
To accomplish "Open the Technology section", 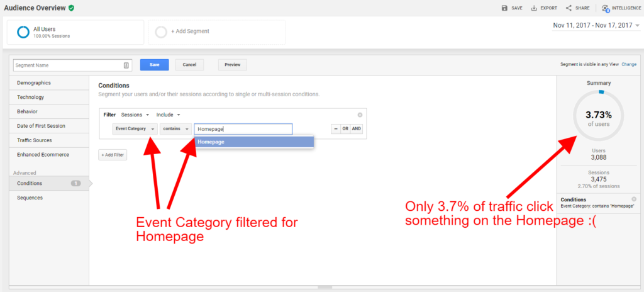I will tap(49, 97).
